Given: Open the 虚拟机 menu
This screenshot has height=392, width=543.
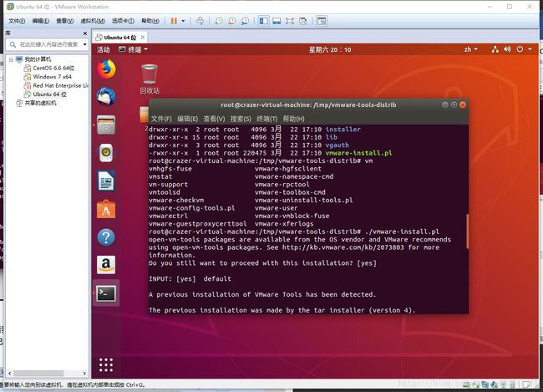Looking at the screenshot, I should coord(93,21).
